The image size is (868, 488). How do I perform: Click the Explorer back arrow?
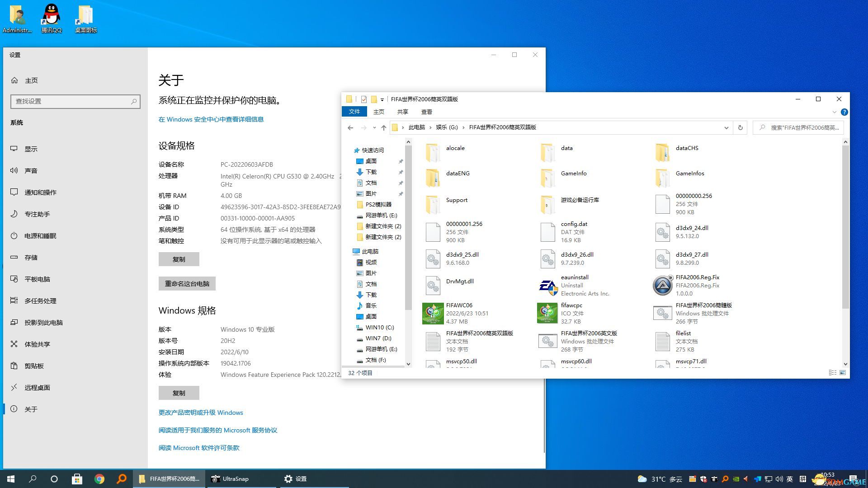(350, 128)
